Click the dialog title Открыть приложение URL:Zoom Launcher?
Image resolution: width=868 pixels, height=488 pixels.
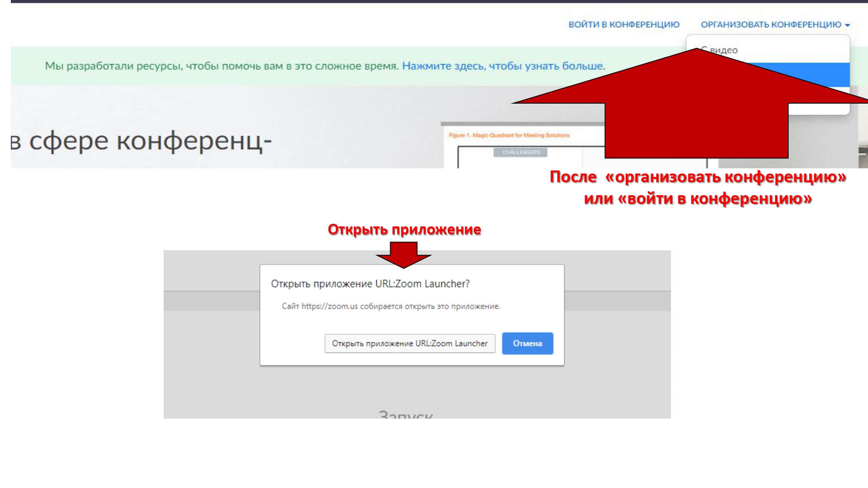point(370,284)
